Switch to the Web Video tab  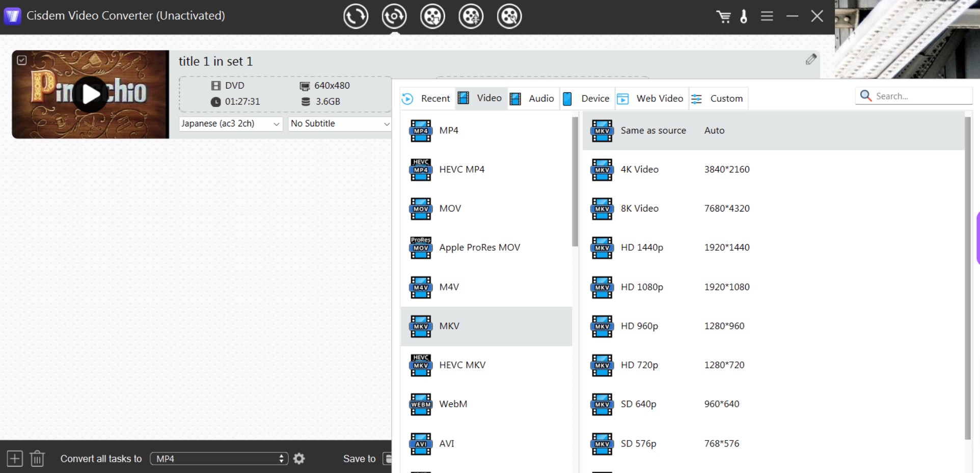click(x=651, y=98)
